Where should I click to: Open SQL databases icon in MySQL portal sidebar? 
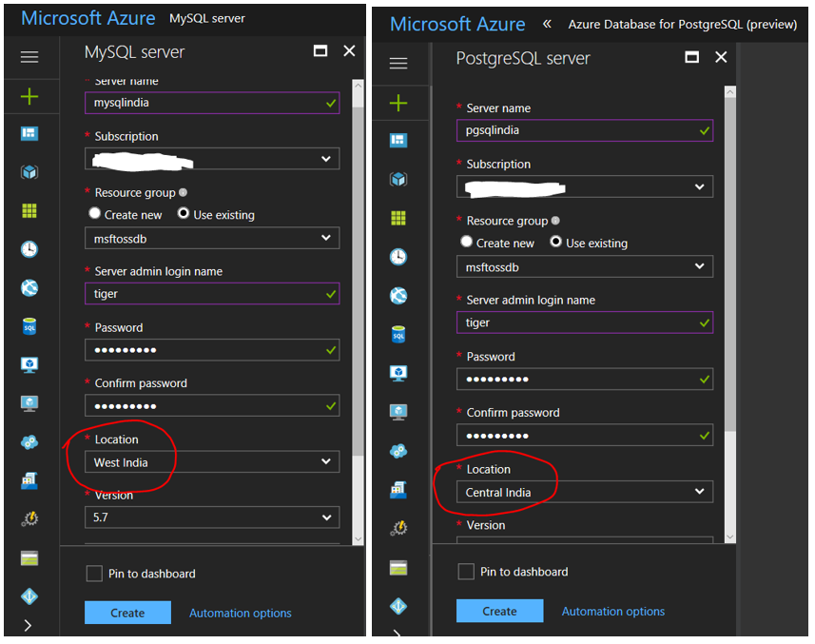pyautogui.click(x=29, y=327)
